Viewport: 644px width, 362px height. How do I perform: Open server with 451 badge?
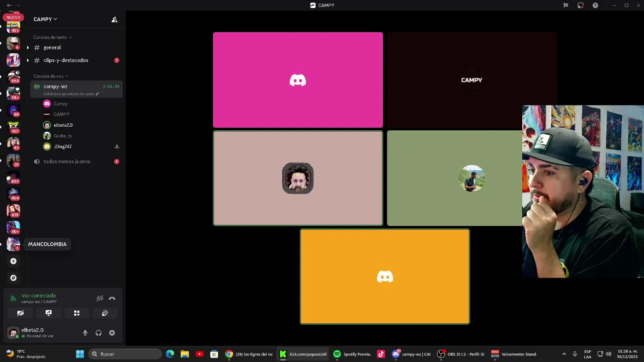[13, 26]
